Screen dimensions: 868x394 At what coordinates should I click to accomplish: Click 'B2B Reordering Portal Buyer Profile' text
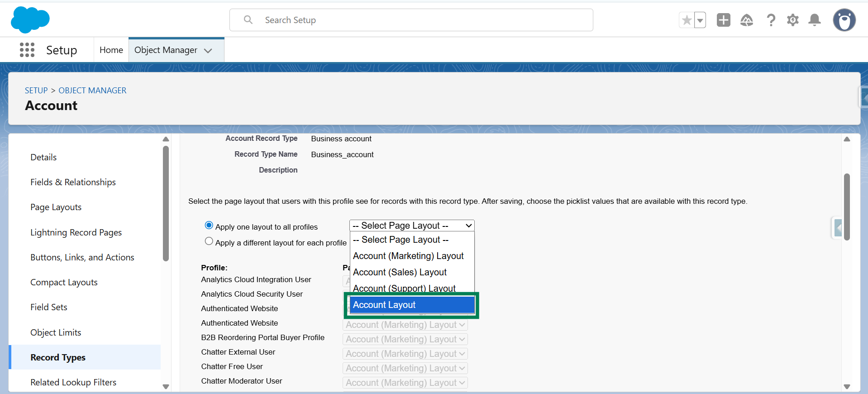(x=263, y=337)
